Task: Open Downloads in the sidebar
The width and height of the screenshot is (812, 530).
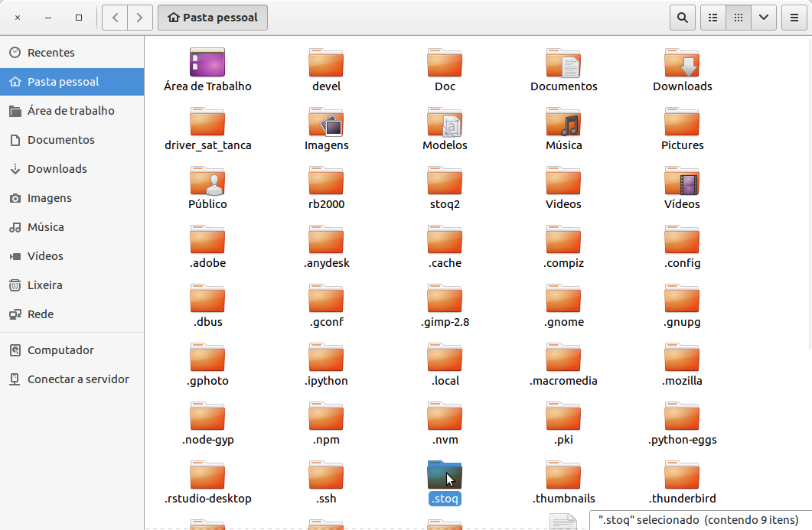Action: (x=72, y=169)
